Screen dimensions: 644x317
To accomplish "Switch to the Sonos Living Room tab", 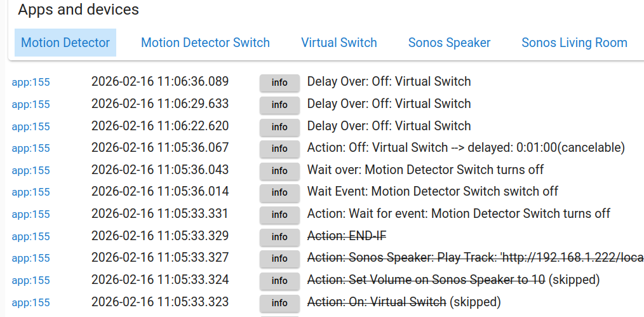I will (x=574, y=43).
